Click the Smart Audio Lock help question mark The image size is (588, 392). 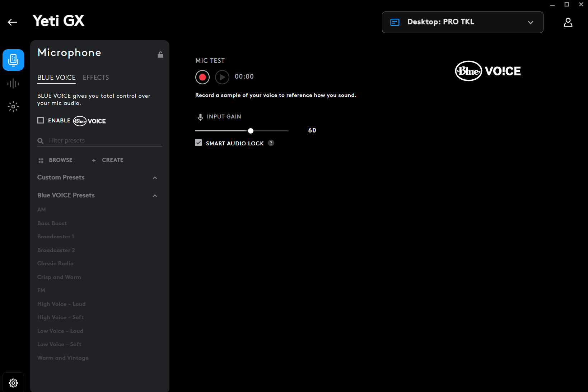(271, 143)
